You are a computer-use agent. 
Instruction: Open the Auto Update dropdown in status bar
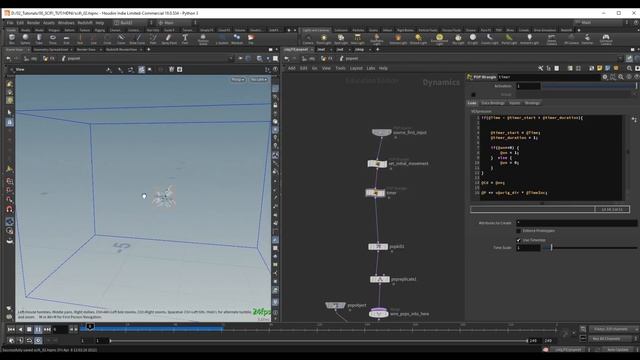coord(618,350)
